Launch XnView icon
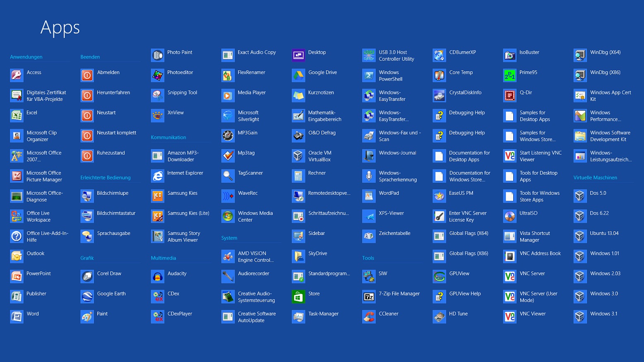The image size is (644, 362). 158,115
